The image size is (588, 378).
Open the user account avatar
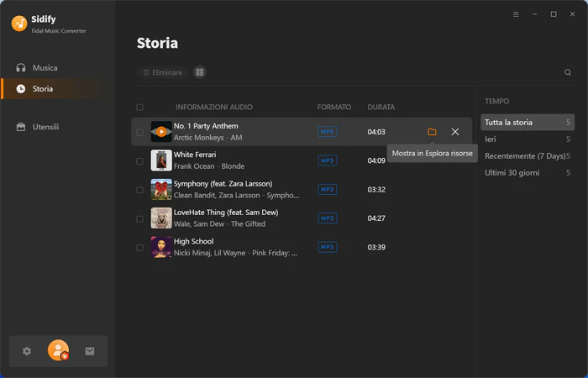click(x=58, y=350)
